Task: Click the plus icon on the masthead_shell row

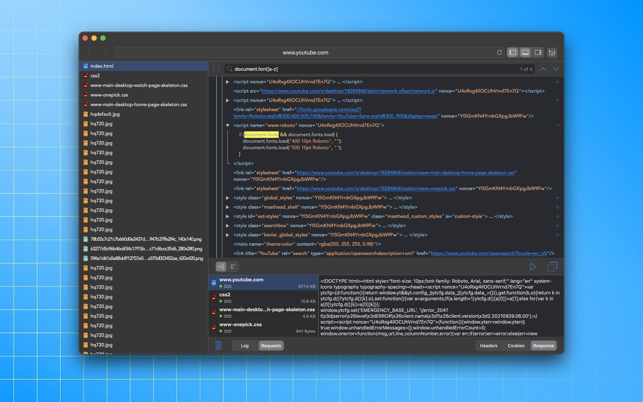Action: [557, 207]
